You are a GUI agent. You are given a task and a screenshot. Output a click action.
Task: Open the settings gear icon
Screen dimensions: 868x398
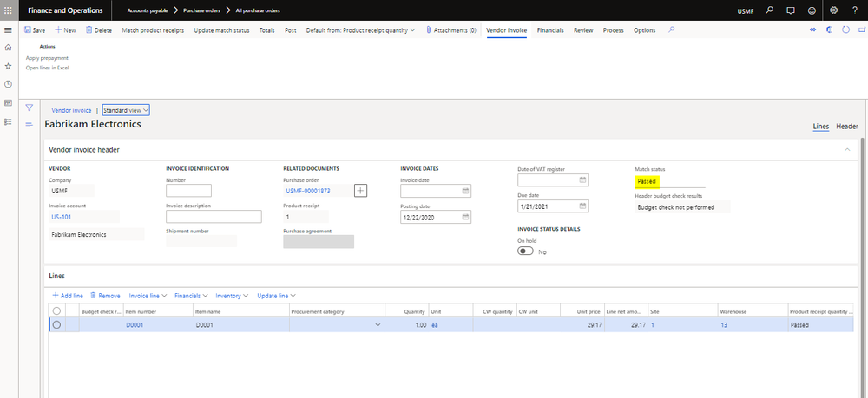tap(833, 10)
